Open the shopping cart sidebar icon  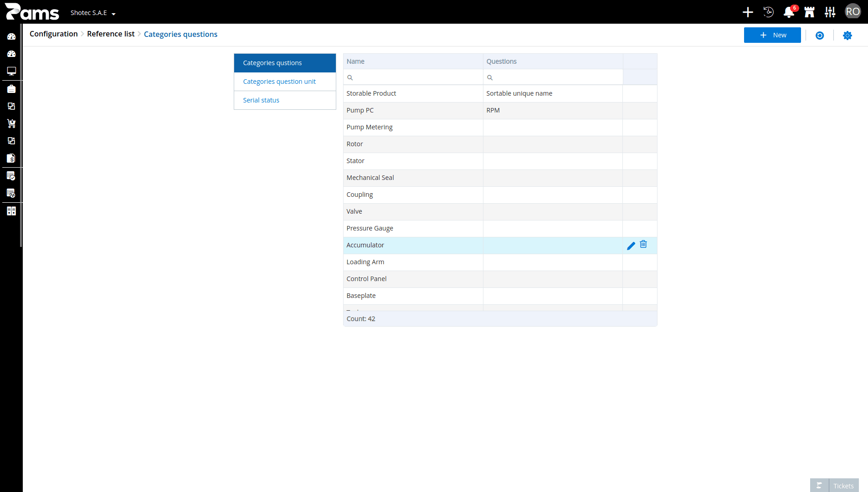[11, 123]
